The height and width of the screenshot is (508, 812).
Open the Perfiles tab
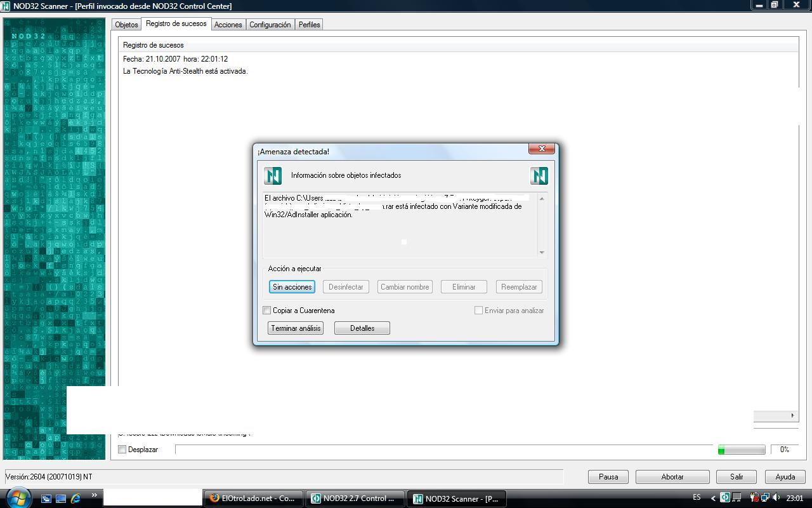[309, 25]
